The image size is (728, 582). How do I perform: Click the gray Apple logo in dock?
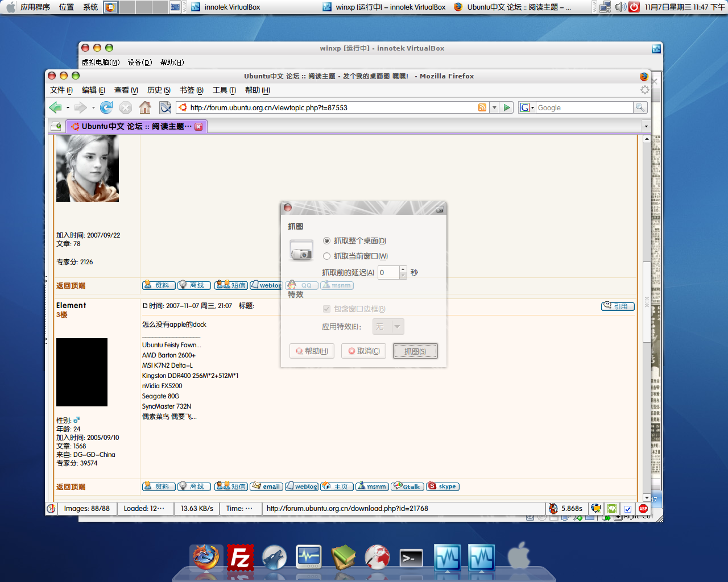(x=519, y=555)
